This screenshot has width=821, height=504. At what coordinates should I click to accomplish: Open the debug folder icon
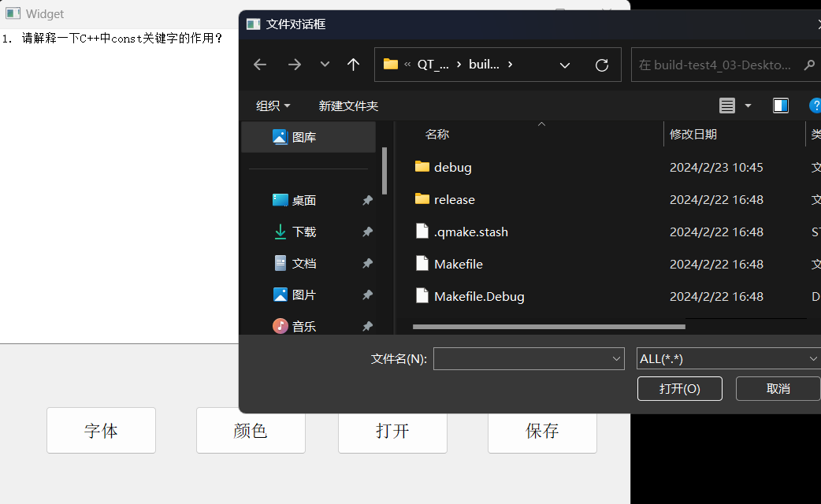pos(422,167)
